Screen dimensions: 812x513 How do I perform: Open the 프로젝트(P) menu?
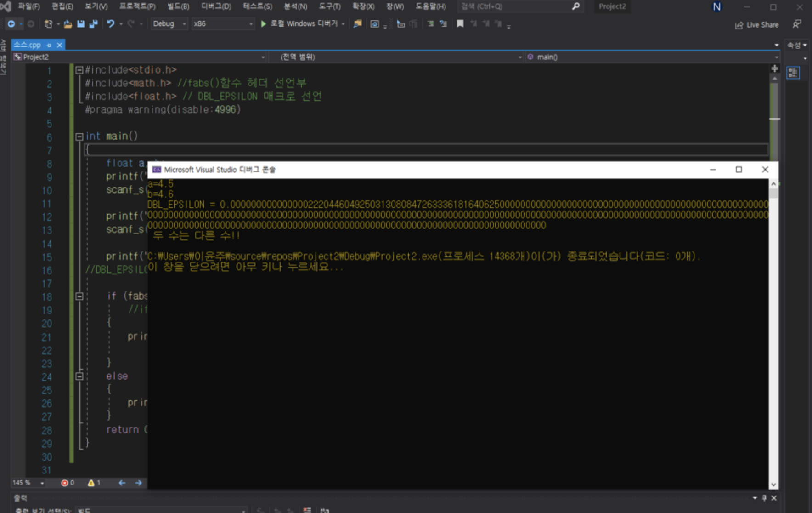coord(137,6)
